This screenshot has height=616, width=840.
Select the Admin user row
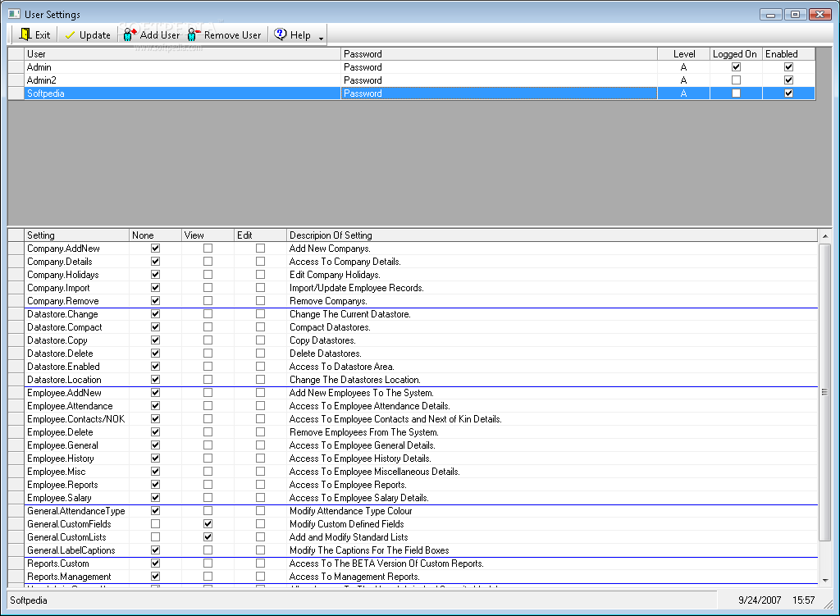click(412, 67)
